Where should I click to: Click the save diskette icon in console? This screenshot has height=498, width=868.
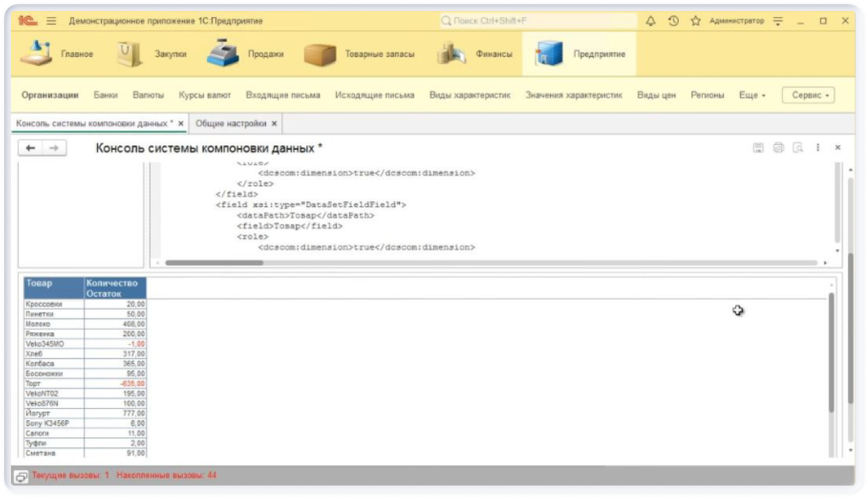pyautogui.click(x=759, y=148)
